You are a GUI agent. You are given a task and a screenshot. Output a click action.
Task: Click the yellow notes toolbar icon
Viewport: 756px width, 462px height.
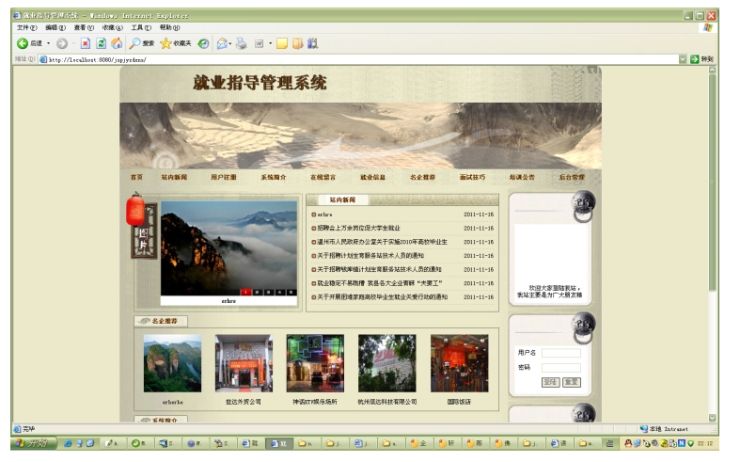point(282,44)
